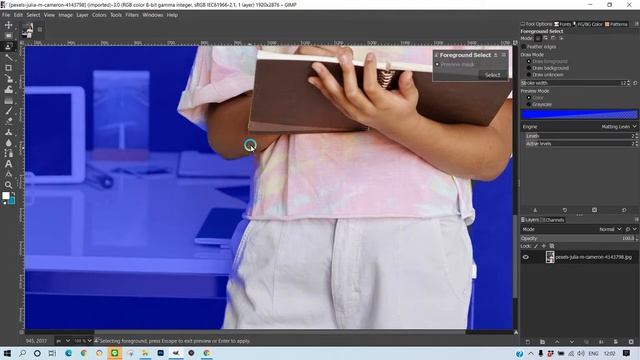Click Select button in Foreground Select dialog
This screenshot has height=360, width=640.
tap(492, 75)
